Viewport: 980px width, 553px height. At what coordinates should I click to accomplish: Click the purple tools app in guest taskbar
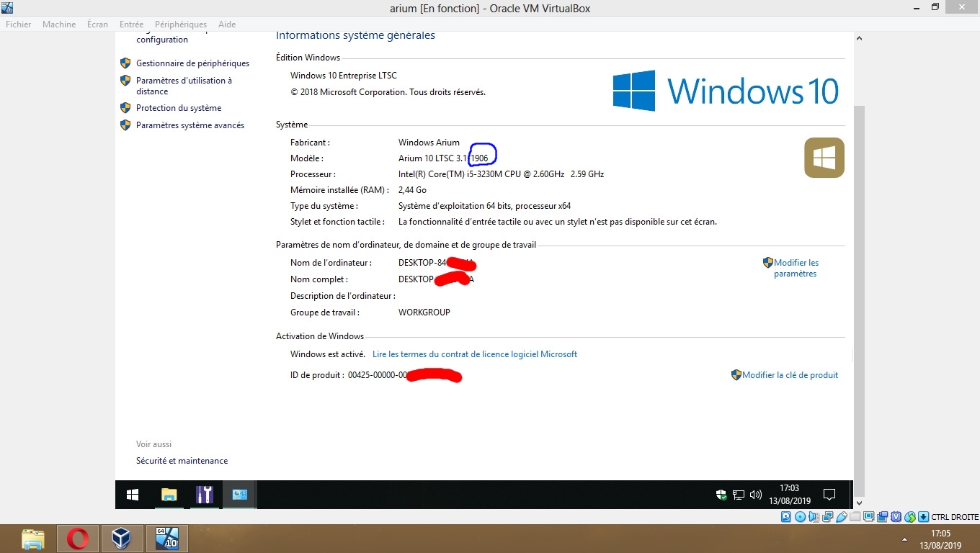(x=205, y=495)
